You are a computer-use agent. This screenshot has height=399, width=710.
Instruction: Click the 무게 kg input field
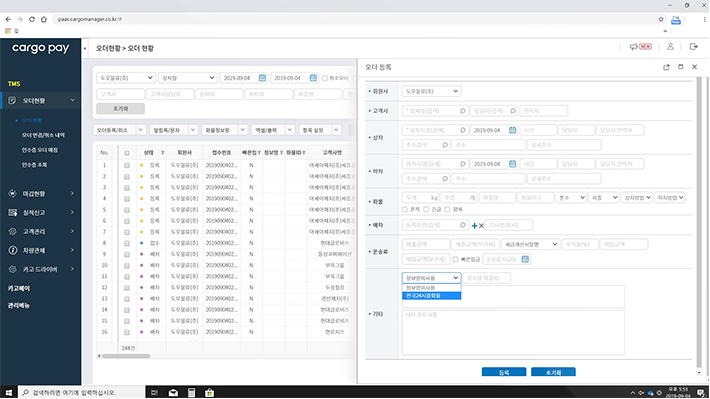[x=420, y=198]
